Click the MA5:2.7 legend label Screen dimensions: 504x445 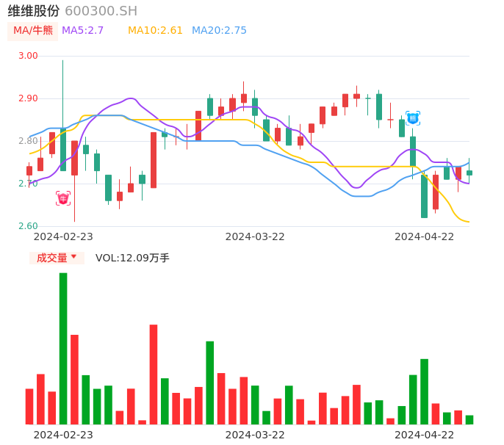pos(83,31)
